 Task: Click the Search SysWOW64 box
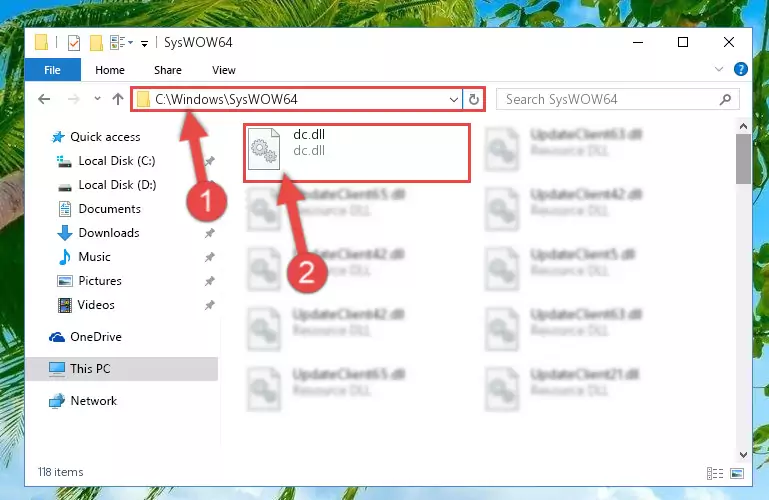[x=617, y=100]
